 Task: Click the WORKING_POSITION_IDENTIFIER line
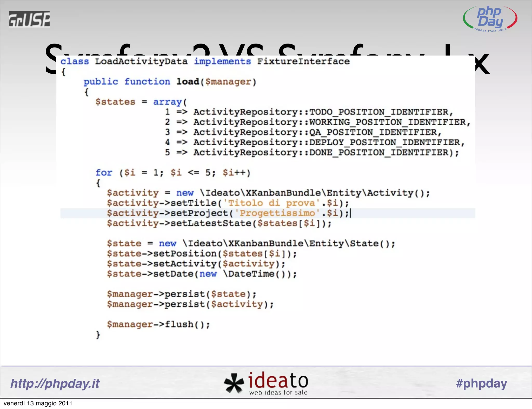317,122
